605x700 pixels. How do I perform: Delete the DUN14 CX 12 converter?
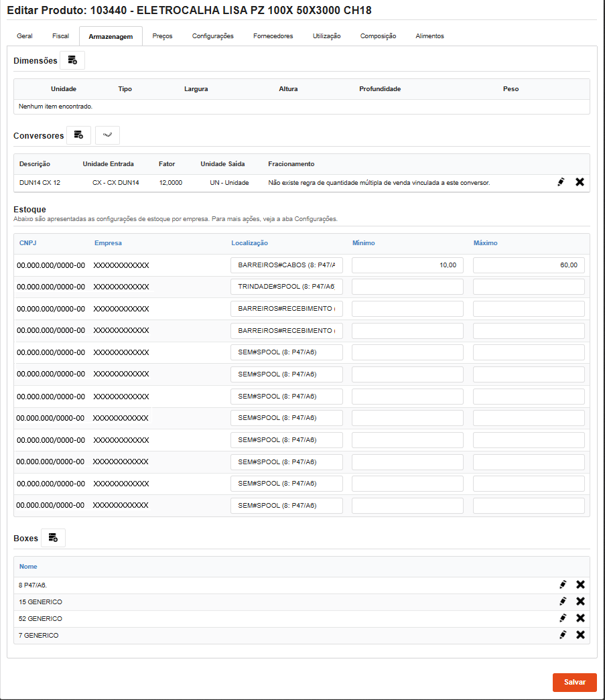click(x=580, y=181)
